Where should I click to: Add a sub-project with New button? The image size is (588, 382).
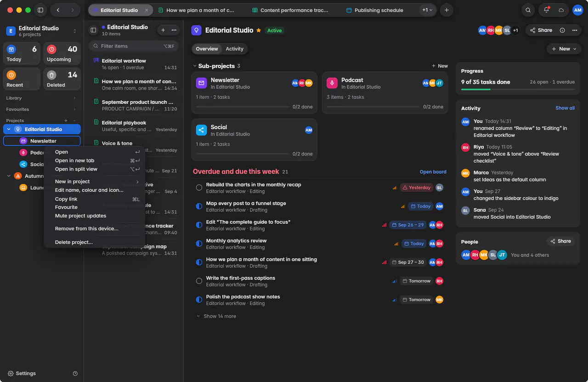pyautogui.click(x=440, y=66)
